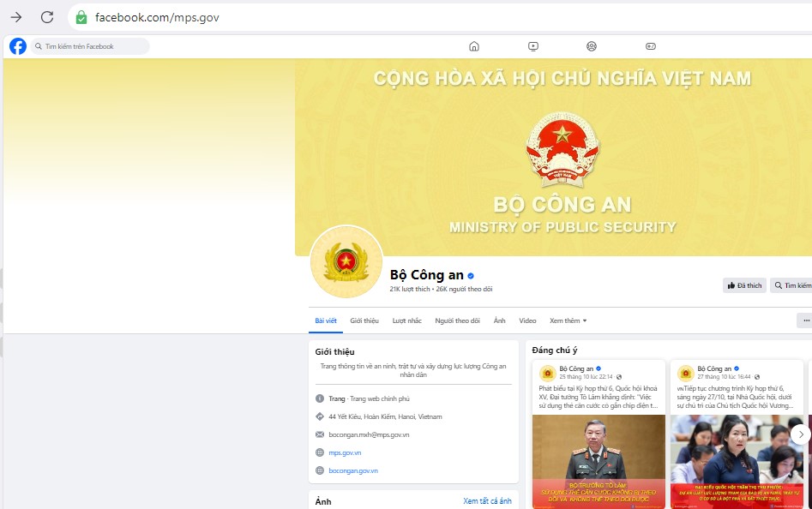This screenshot has height=509, width=812.
Task: Click the avatar on the 27 tháng 10 post
Action: (686, 373)
